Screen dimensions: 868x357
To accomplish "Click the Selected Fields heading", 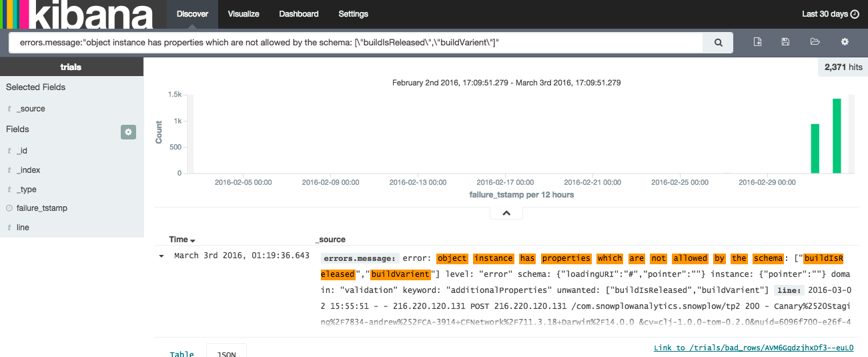I will pos(35,87).
